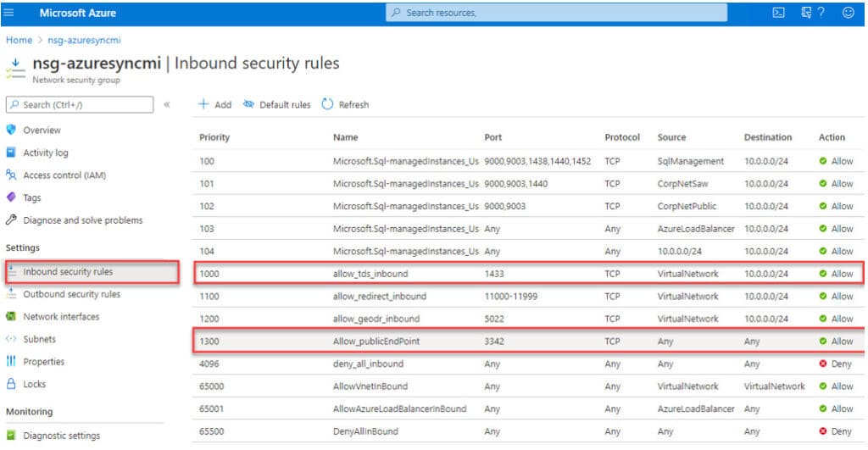Click the nsg-azuresyncmi breadcrumb link
Image resolution: width=868 pixels, height=450 pixels.
(x=84, y=40)
